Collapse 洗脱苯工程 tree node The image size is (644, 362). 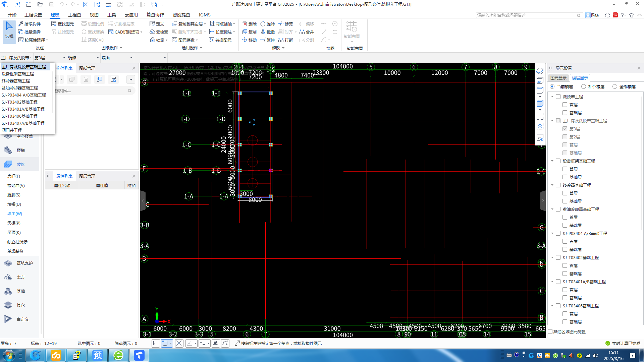[552, 97]
